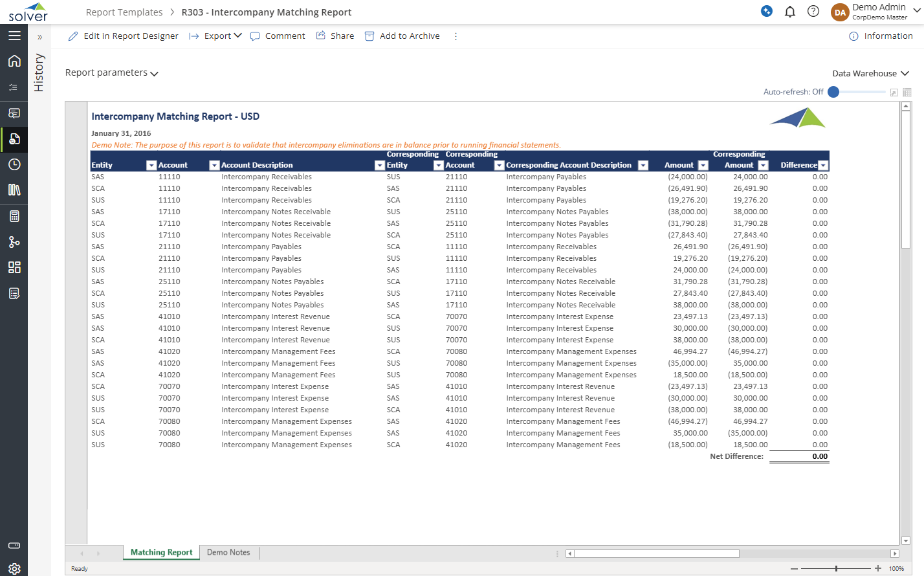Click Report Templates in the breadcrumb
The height and width of the screenshot is (576, 924).
124,12
